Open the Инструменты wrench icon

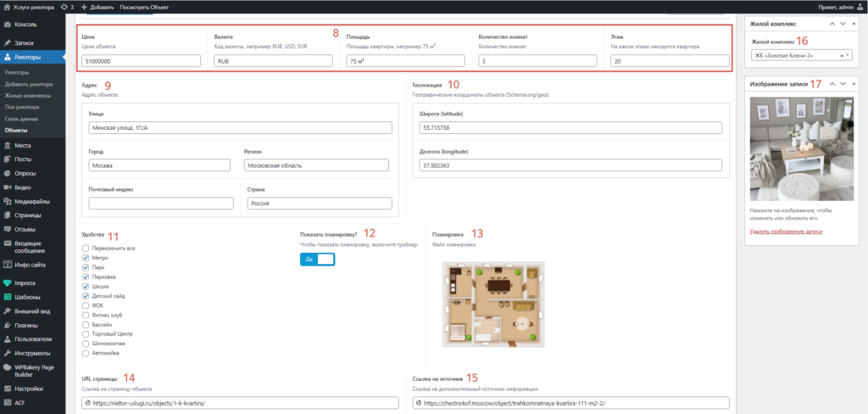tap(7, 353)
